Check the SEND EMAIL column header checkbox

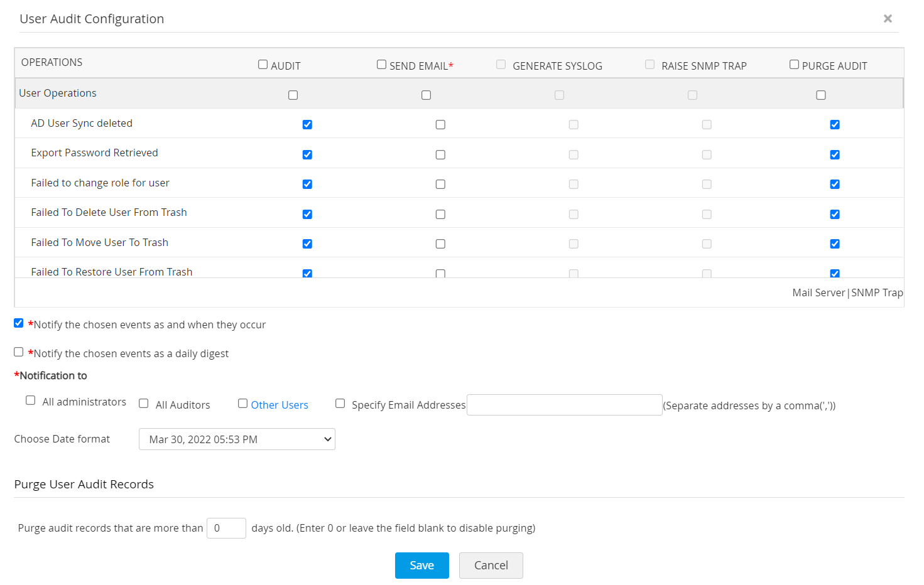pos(381,65)
